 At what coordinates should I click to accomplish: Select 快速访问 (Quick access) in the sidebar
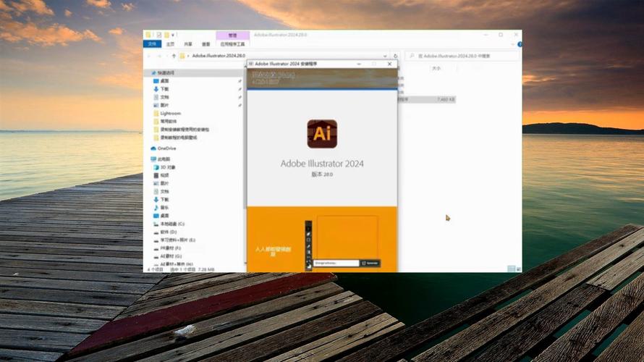(166, 72)
